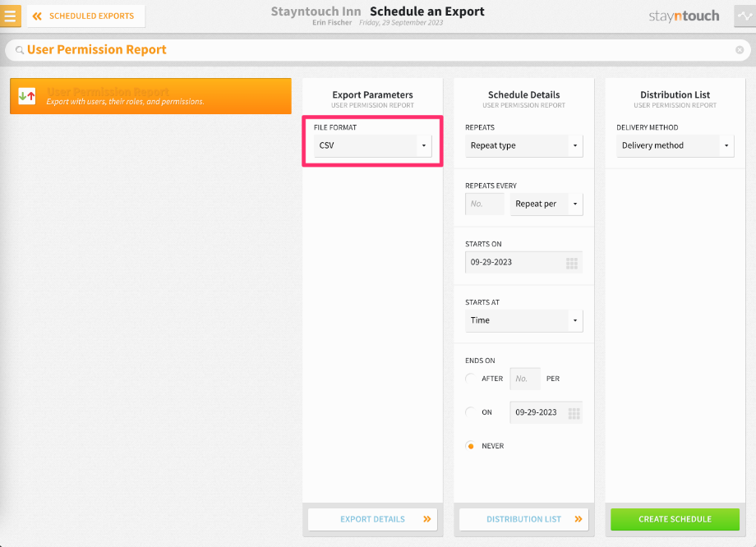Click the export arrows icon on report card

pyautogui.click(x=27, y=96)
